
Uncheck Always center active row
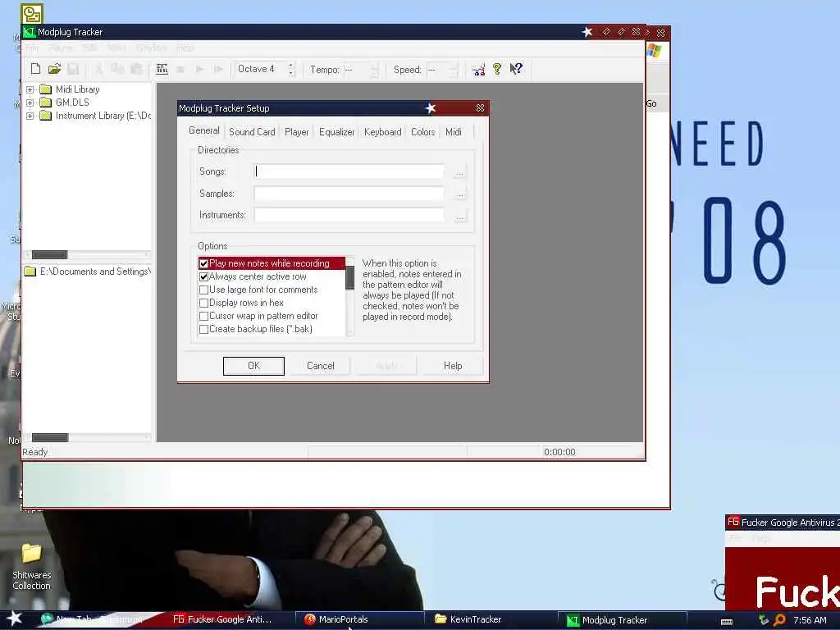pos(203,277)
